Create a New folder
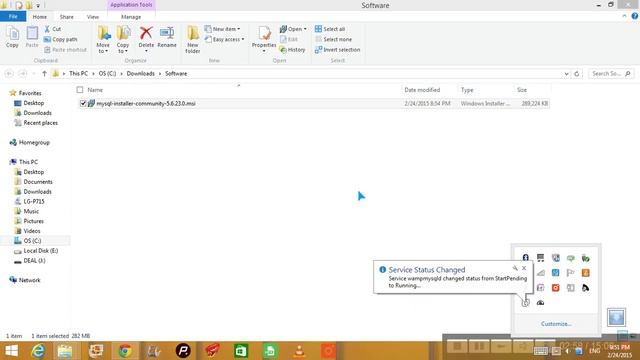 coord(193,39)
